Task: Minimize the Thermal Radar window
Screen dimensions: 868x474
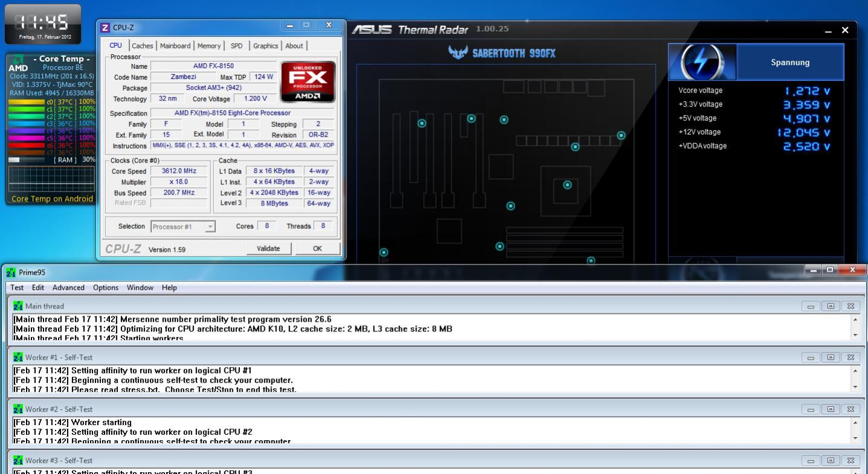Action: click(x=829, y=30)
